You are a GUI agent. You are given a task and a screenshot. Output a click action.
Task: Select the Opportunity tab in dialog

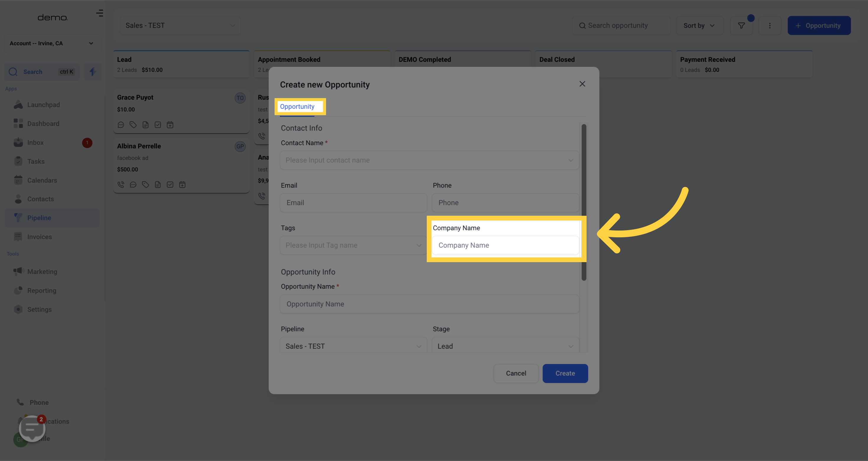pos(297,107)
